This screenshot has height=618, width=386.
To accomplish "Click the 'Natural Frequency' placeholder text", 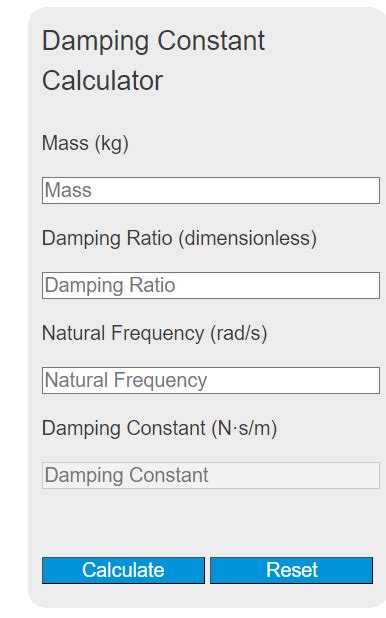I will tap(126, 381).
